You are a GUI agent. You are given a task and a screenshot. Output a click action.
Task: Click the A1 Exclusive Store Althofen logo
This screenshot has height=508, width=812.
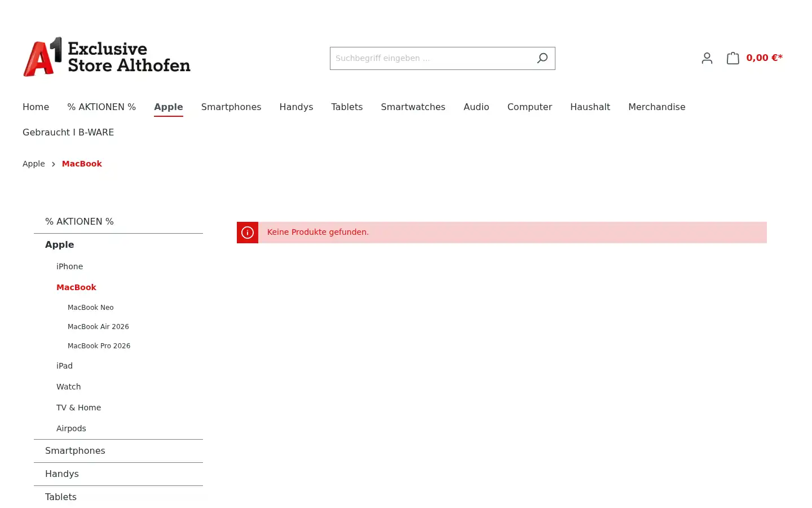[x=107, y=56]
